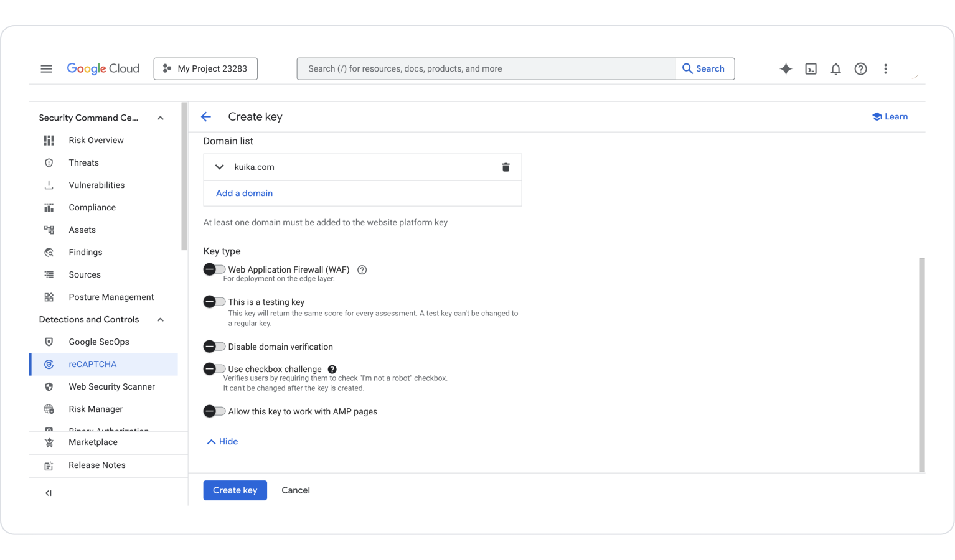Click the Compliance chart icon
This screenshot has width=955, height=560.
(49, 208)
